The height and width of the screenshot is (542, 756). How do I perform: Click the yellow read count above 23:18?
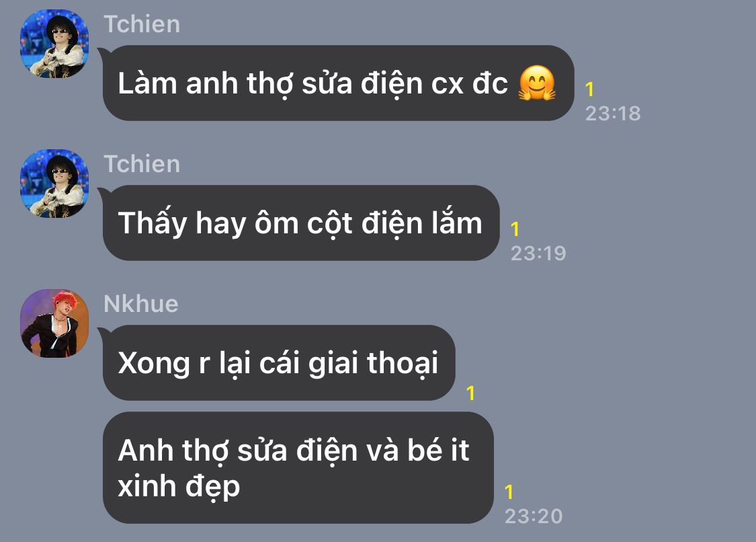click(x=589, y=89)
